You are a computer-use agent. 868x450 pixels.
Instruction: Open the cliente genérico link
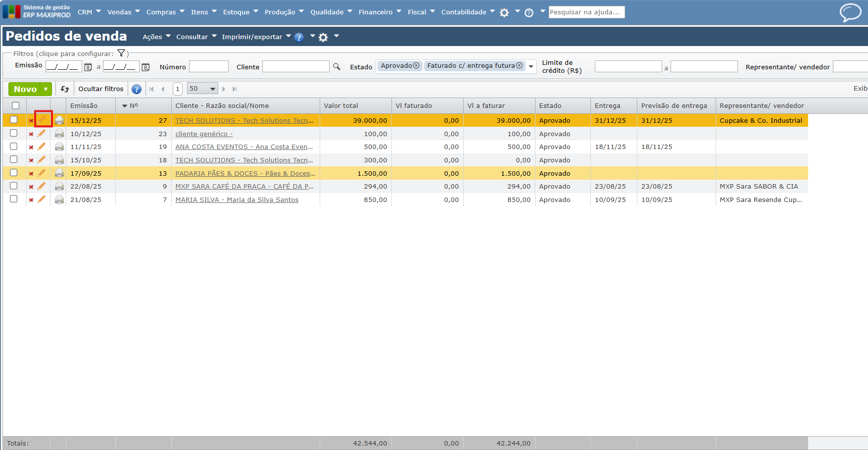pyautogui.click(x=204, y=134)
